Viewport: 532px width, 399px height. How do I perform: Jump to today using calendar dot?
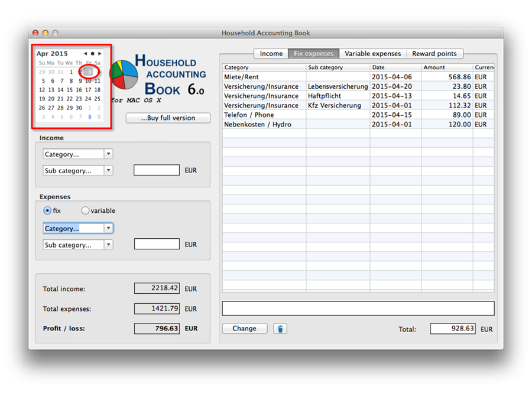coord(93,54)
